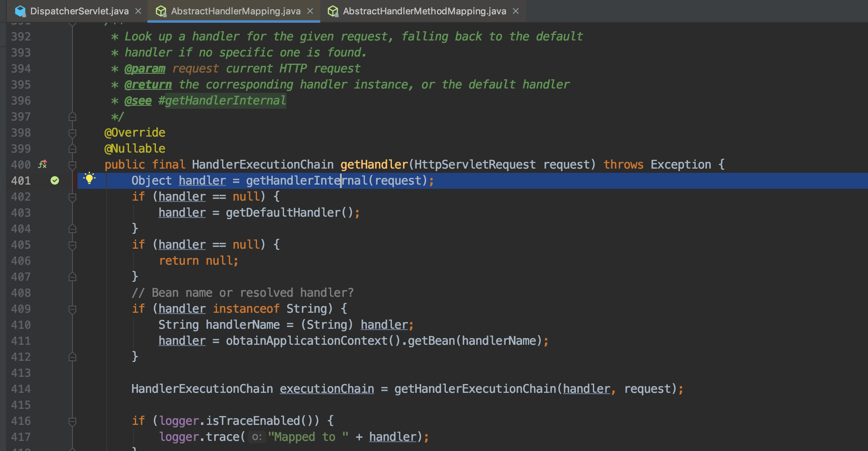Toggle the breakpoint on line 401
This screenshot has height=451, width=868.
pyautogui.click(x=55, y=181)
